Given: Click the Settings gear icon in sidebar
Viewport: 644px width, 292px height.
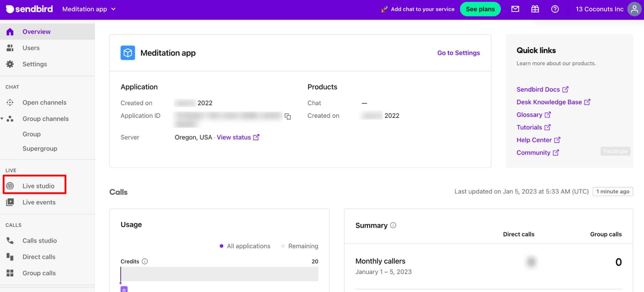Looking at the screenshot, I should [x=10, y=64].
